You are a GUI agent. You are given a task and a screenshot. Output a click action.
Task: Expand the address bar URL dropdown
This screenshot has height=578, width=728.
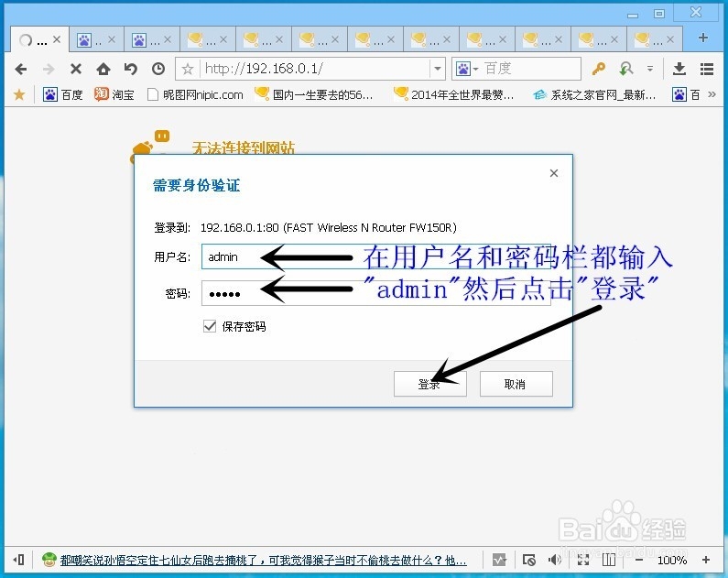pos(438,70)
